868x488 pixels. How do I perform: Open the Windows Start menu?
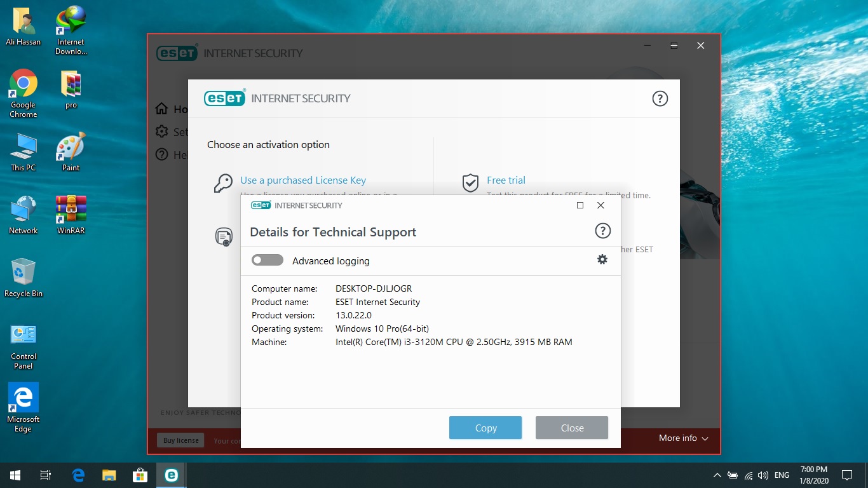(15, 475)
